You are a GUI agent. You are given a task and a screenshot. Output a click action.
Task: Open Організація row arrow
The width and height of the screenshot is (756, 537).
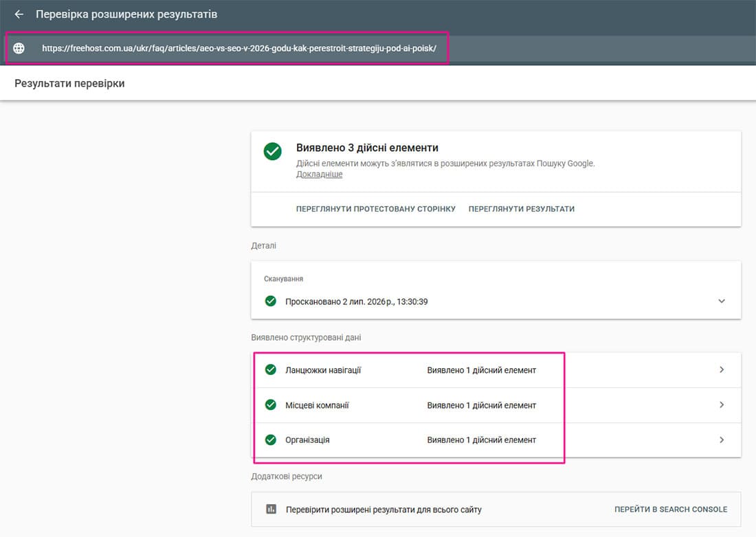(x=721, y=439)
